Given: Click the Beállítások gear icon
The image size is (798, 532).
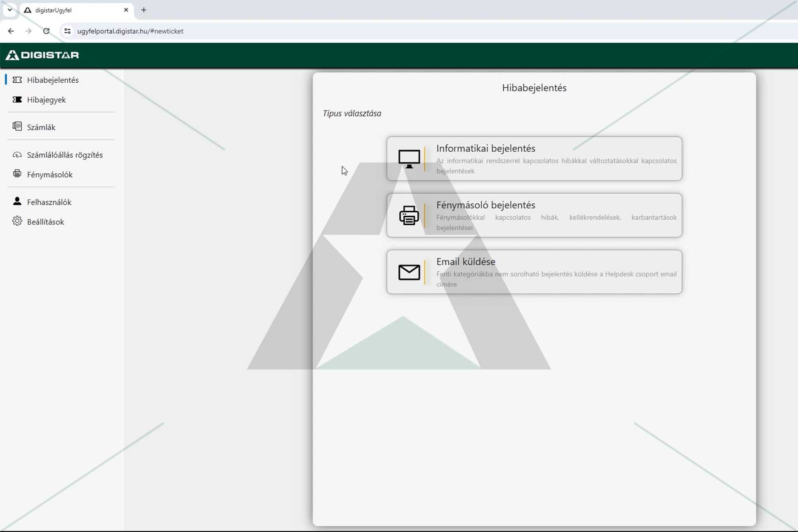Looking at the screenshot, I should 17,221.
